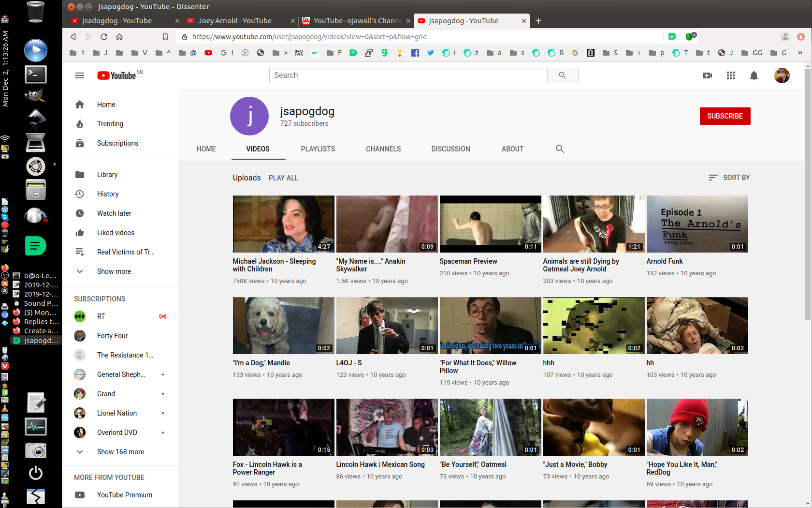Open the system monitor dock icon

[36, 427]
